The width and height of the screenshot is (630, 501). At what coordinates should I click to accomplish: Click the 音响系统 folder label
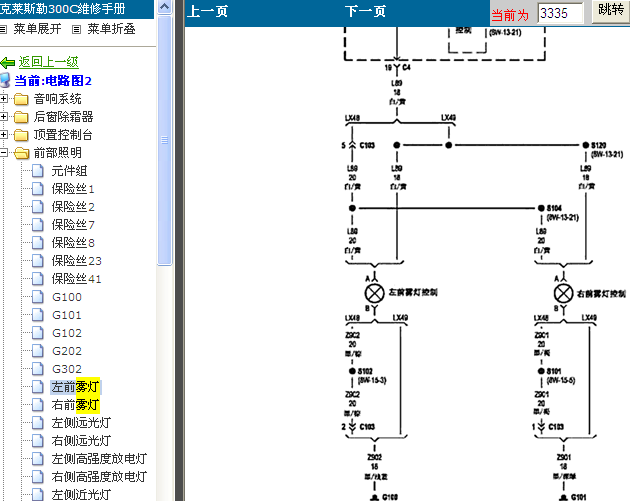tap(57, 99)
